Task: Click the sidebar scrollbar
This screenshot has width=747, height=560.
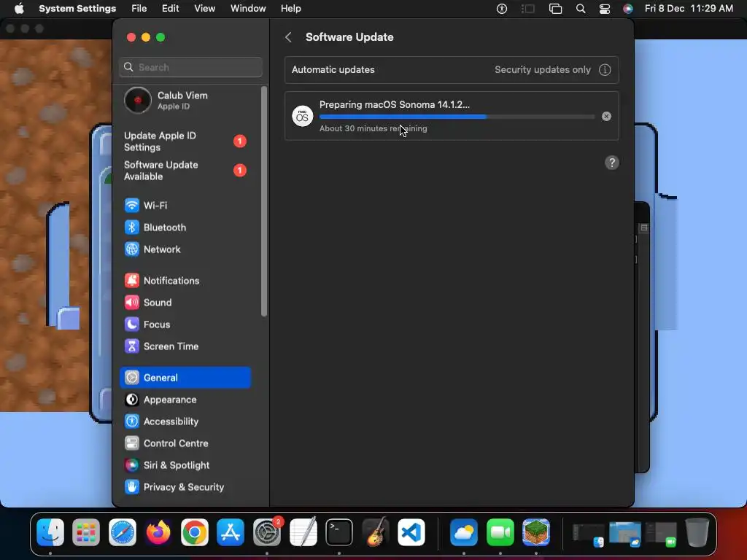Action: click(x=264, y=201)
